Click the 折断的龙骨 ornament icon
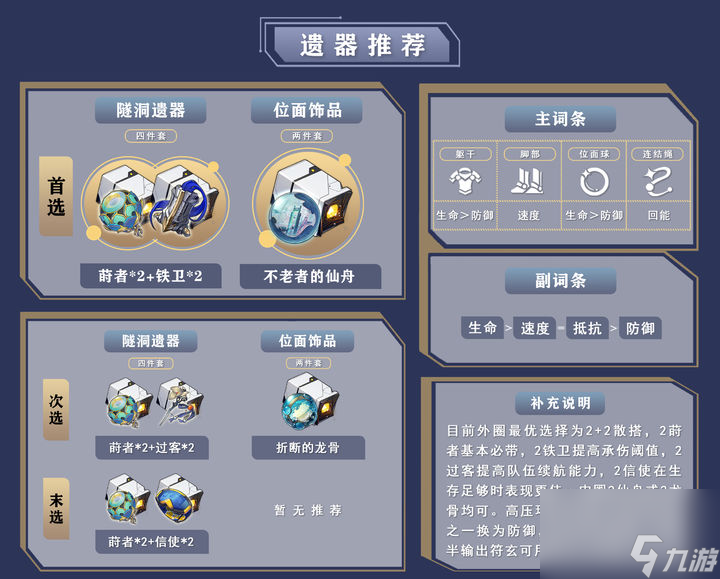720x579 pixels. click(x=309, y=401)
